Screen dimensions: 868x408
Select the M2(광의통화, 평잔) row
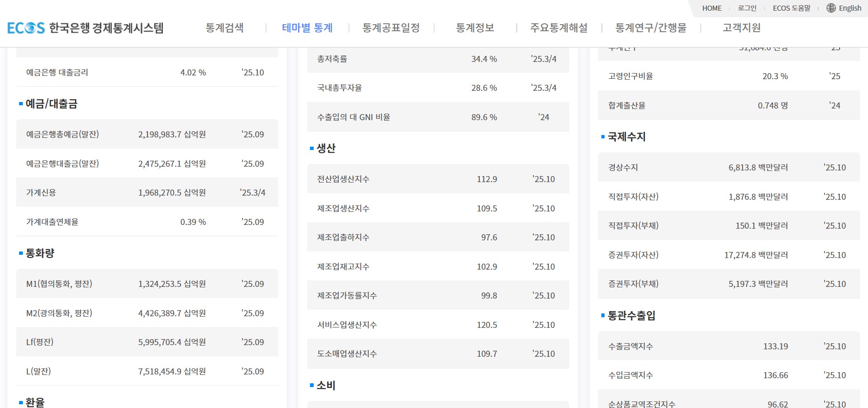[x=147, y=313]
